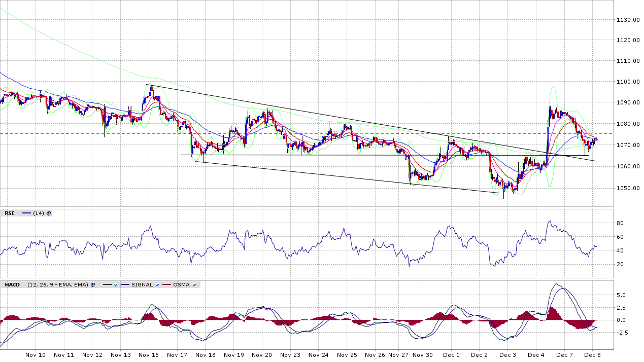
Task: Click the MACD 5.0 scale label
Action: point(621,295)
